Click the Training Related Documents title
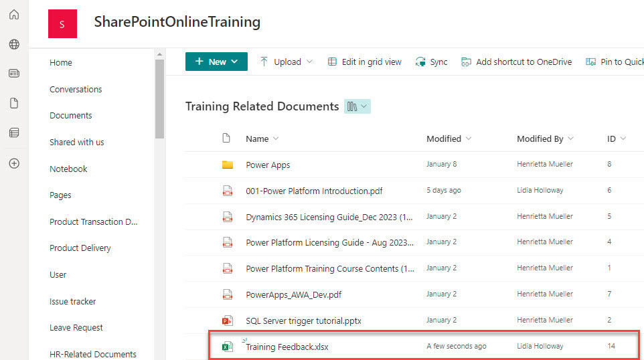Screen dimensions: 644x360 click(262, 106)
